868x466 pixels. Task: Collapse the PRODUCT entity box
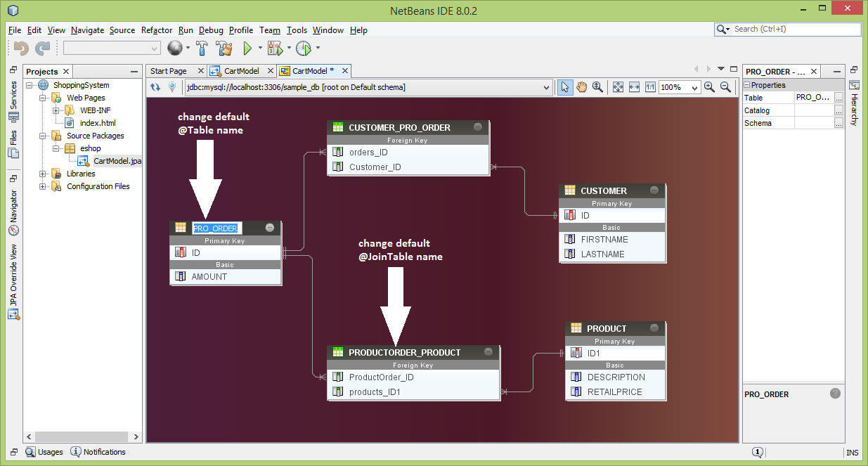click(x=654, y=328)
